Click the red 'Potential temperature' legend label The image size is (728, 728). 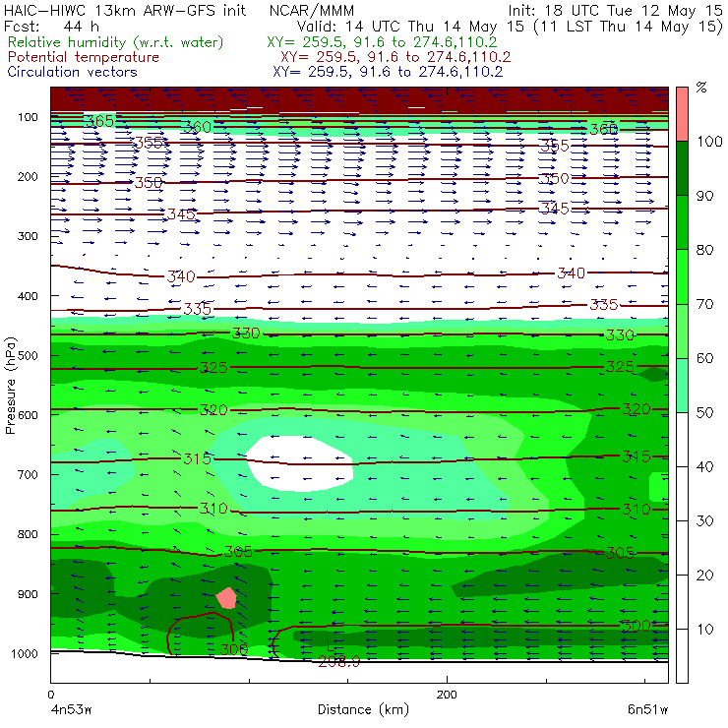click(x=83, y=57)
